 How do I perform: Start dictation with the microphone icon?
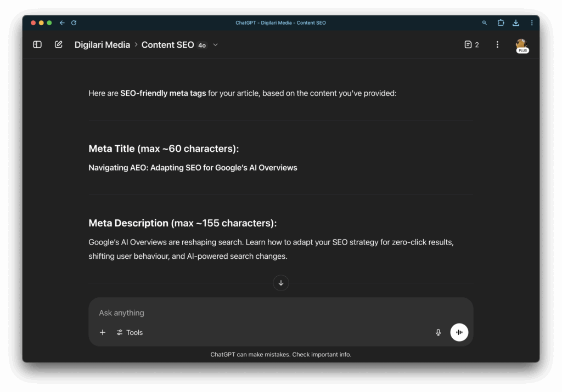438,332
